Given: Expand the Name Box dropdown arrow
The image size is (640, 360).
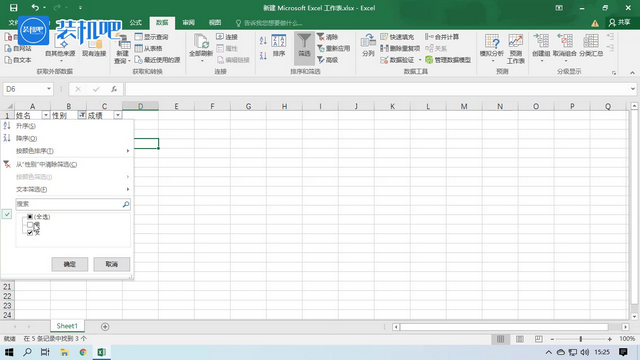Looking at the screenshot, I should pyautogui.click(x=49, y=89).
